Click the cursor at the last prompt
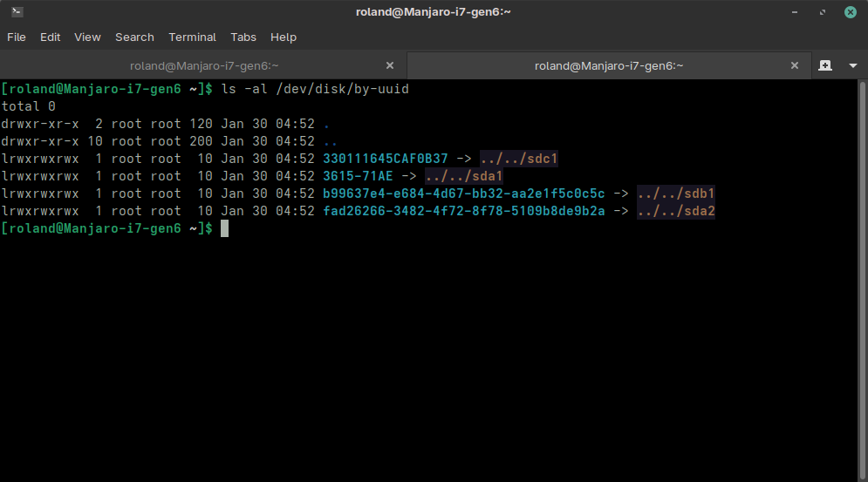 tap(224, 228)
